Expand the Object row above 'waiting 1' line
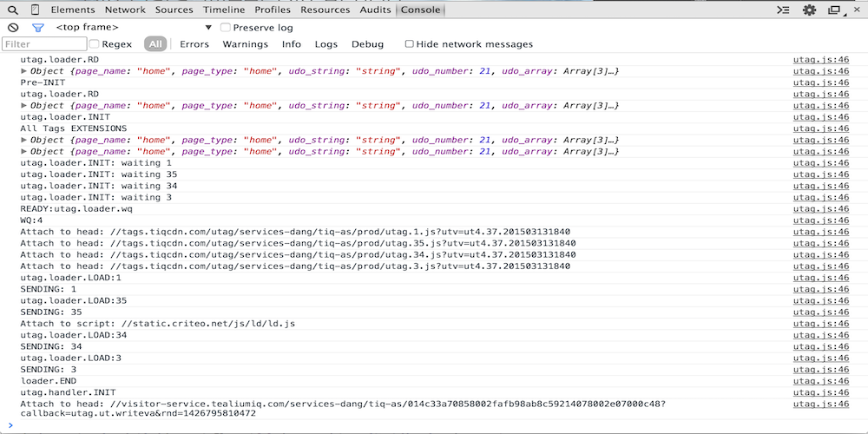This screenshot has width=868, height=434. (23, 151)
